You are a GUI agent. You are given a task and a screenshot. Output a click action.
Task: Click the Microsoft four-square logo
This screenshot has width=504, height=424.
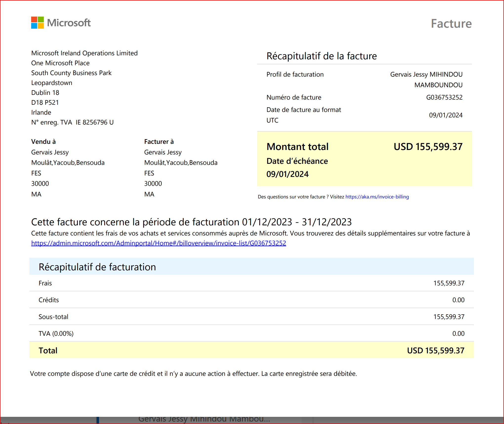pyautogui.click(x=38, y=23)
